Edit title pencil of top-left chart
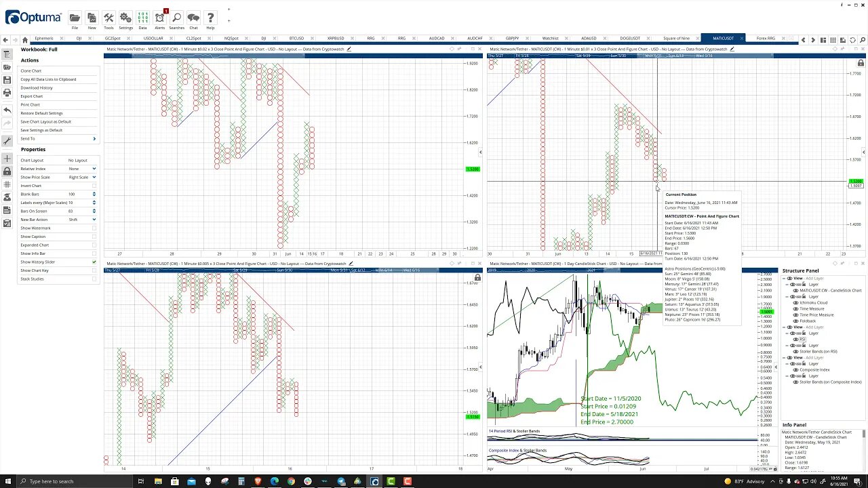 (x=349, y=49)
